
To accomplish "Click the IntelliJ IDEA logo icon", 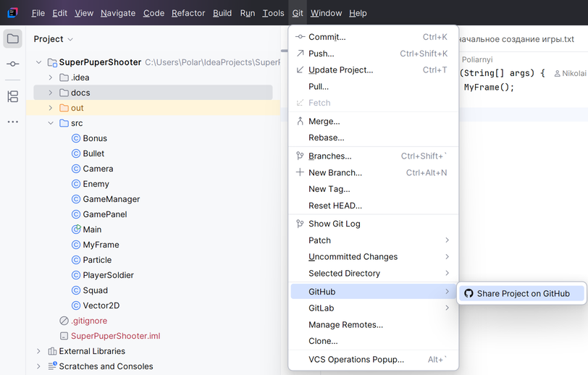I will pyautogui.click(x=13, y=13).
